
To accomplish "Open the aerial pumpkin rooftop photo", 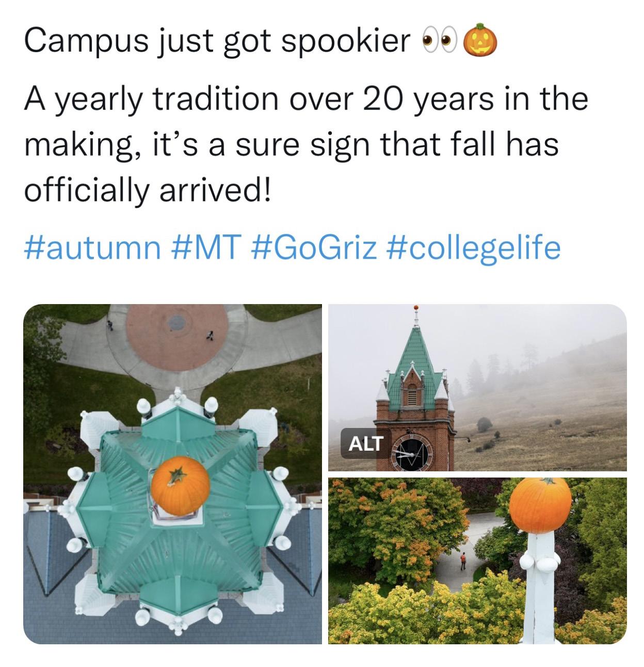I will coord(172,474).
